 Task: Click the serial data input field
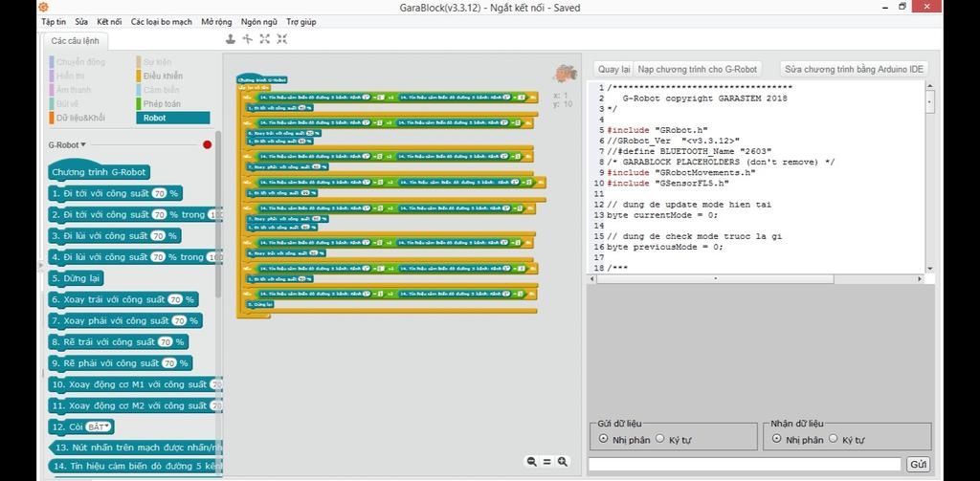click(x=744, y=464)
